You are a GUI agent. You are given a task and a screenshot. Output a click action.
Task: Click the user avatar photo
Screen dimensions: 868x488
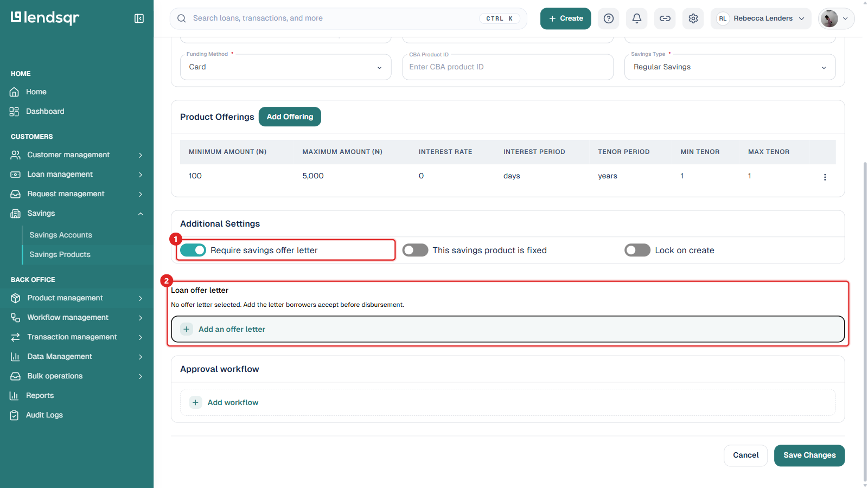[x=829, y=18]
